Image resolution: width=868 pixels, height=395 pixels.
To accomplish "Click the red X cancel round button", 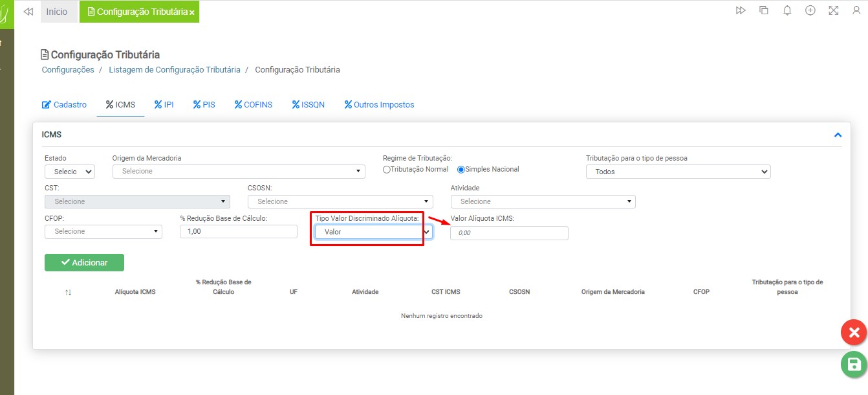I will pos(854,333).
